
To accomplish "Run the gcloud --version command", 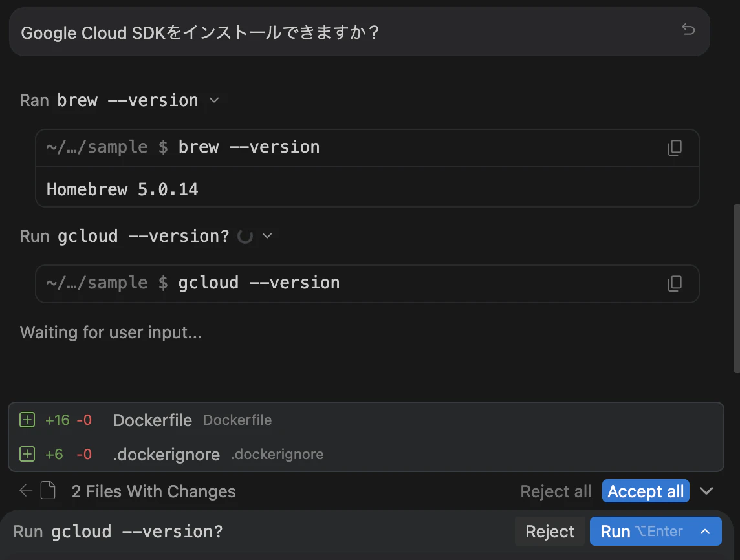I will (642, 532).
